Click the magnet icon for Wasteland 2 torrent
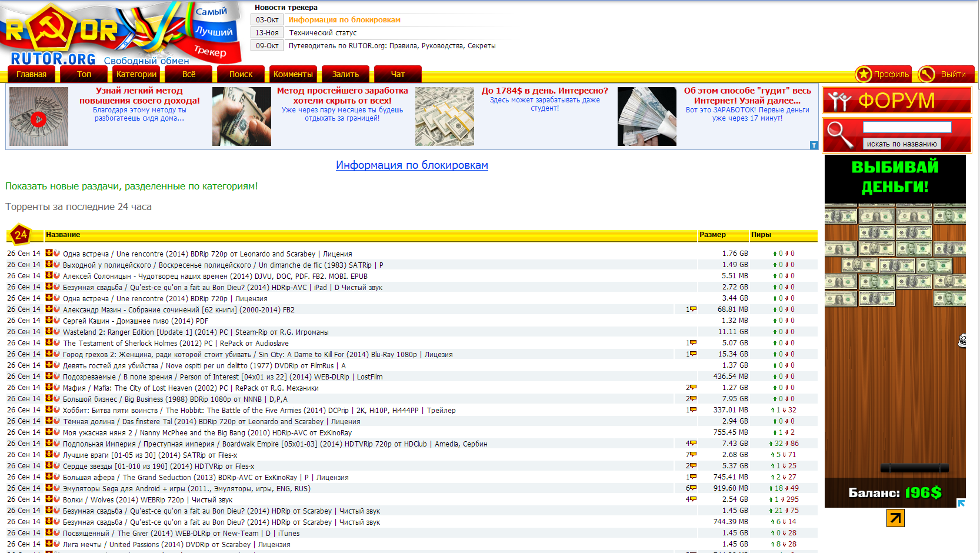 (56, 331)
